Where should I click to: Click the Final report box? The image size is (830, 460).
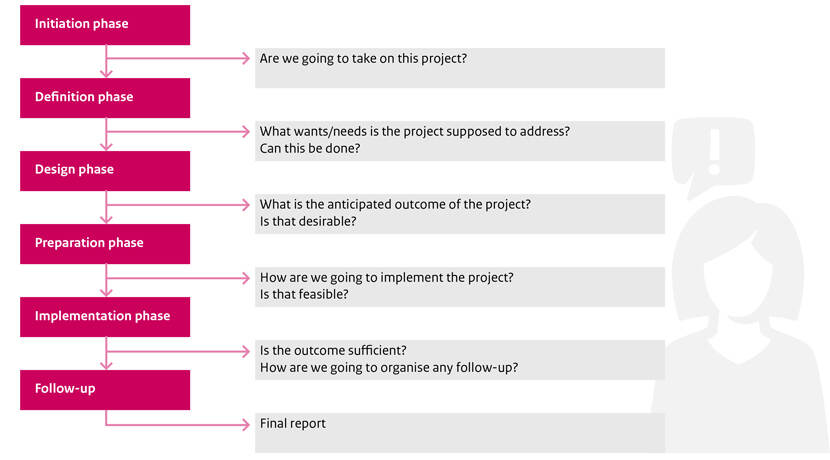tap(460, 433)
